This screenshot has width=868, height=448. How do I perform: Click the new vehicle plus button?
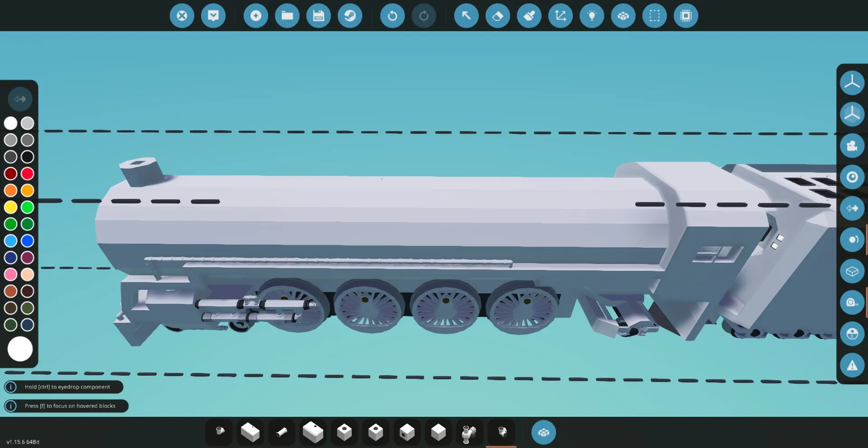coord(256,16)
